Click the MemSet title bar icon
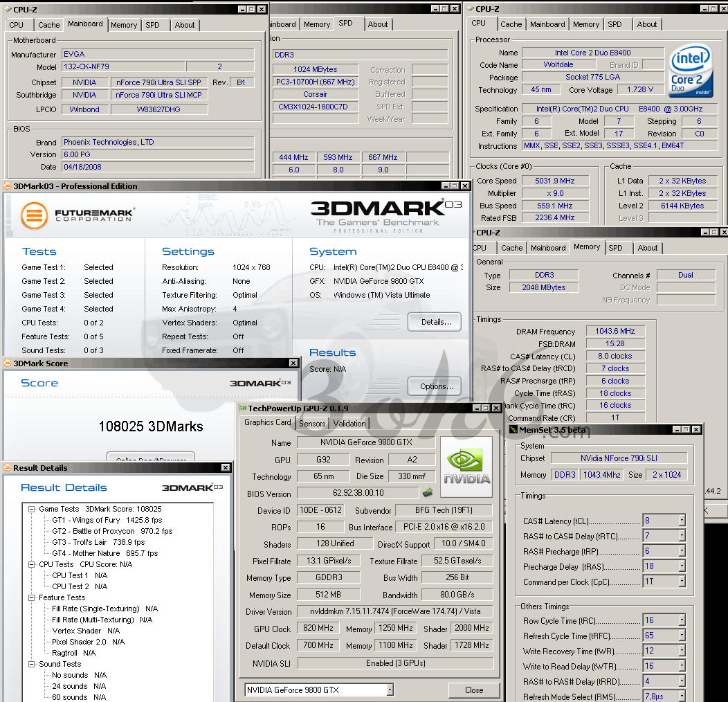Viewport: 728px width, 702px height. click(513, 429)
